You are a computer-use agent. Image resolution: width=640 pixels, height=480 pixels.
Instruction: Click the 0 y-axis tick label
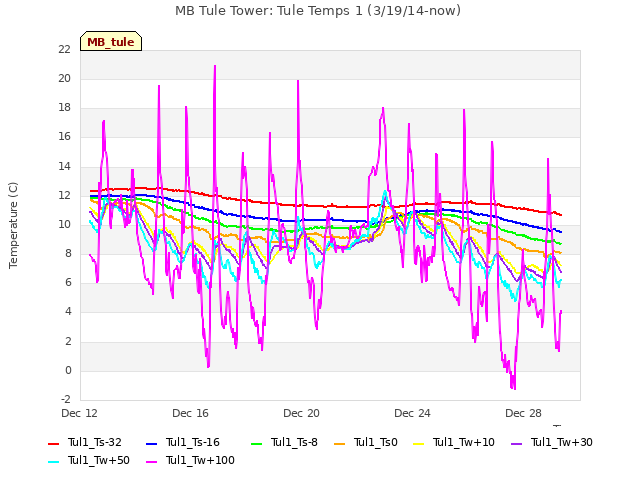(x=68, y=371)
